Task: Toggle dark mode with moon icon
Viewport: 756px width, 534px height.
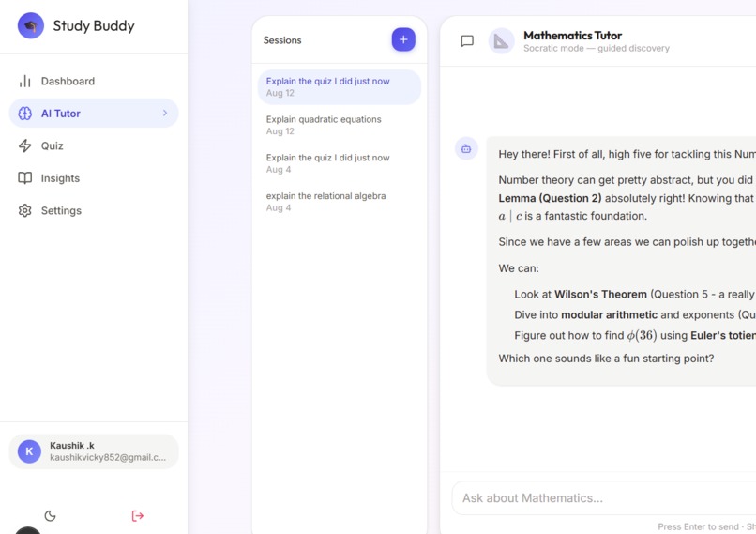Action: 50,516
